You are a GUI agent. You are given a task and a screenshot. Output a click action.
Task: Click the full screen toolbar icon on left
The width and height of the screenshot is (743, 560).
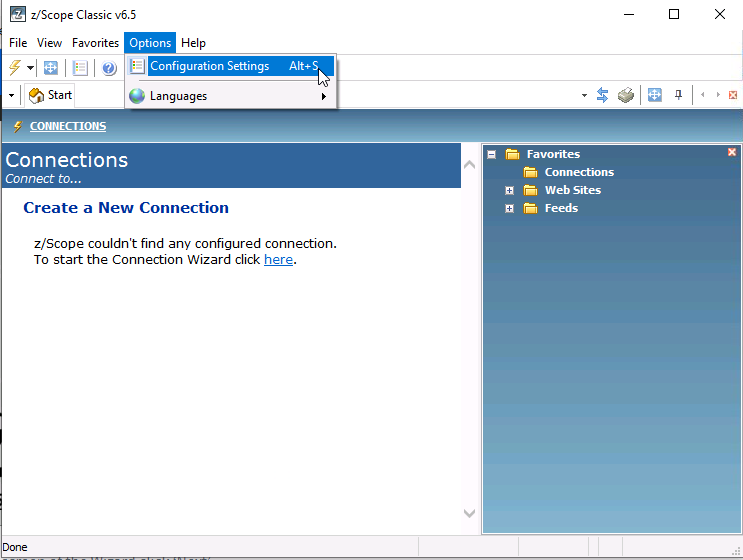point(51,68)
